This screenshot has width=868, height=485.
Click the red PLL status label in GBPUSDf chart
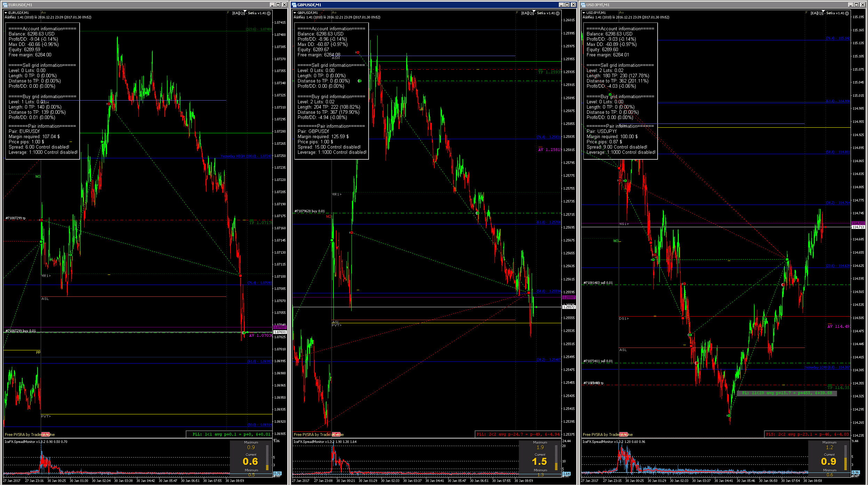(x=518, y=434)
